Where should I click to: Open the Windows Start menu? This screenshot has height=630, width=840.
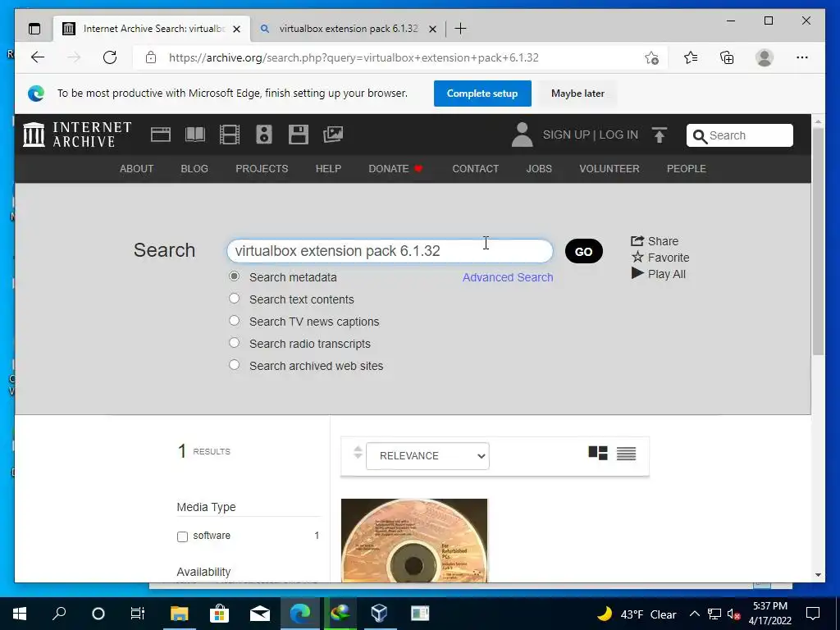pos(20,614)
